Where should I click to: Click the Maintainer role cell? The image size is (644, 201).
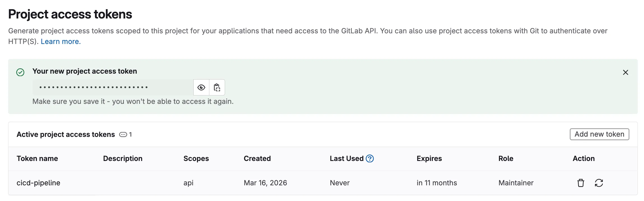tap(516, 183)
